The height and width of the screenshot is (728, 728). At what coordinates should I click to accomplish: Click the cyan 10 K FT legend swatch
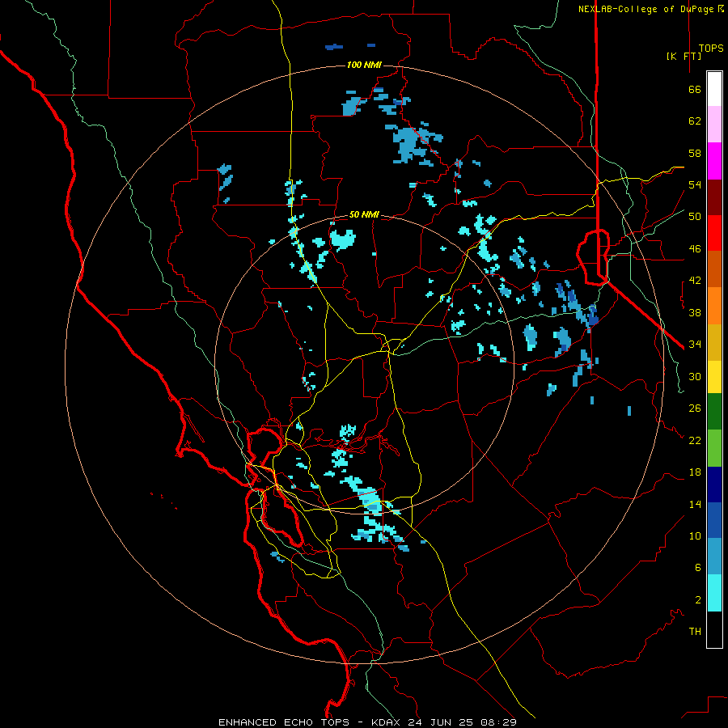click(714, 593)
